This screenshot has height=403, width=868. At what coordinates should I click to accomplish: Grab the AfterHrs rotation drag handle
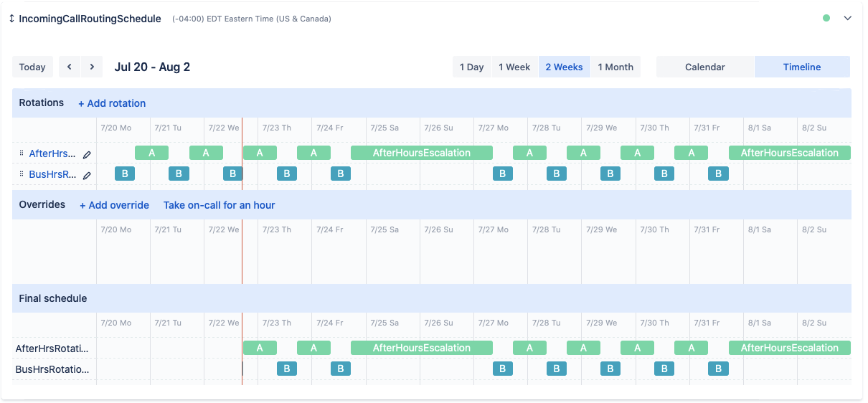22,153
